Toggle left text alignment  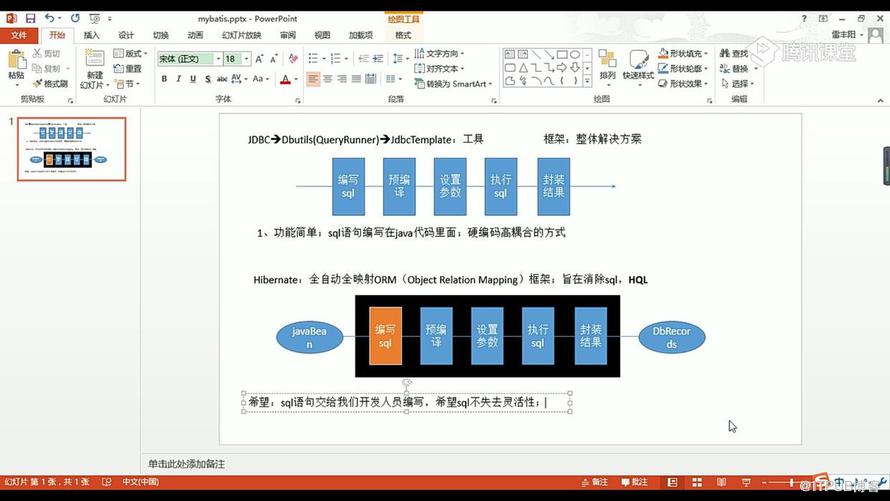[x=313, y=79]
